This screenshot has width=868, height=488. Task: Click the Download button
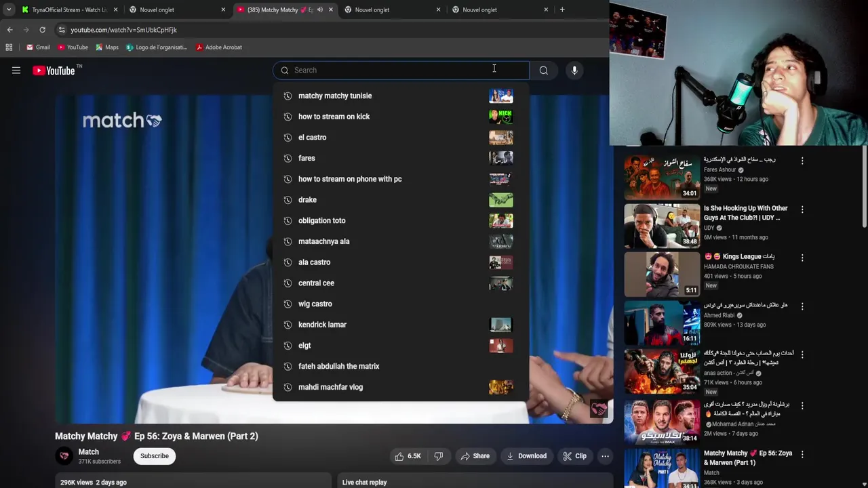526,456
